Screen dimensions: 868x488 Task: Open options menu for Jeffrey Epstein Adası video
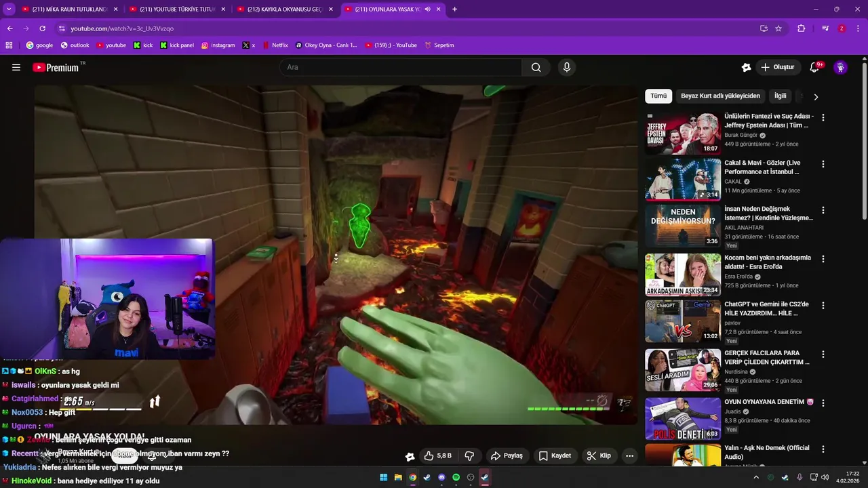pos(823,117)
